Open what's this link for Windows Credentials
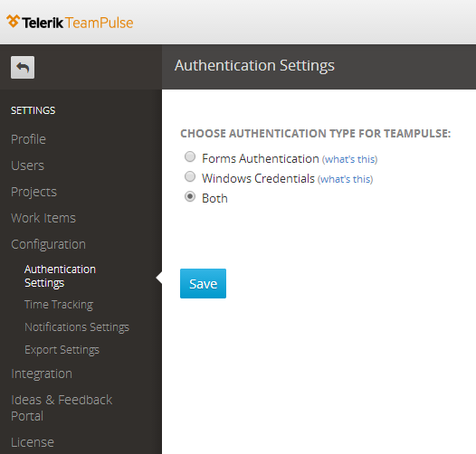 coord(345,179)
